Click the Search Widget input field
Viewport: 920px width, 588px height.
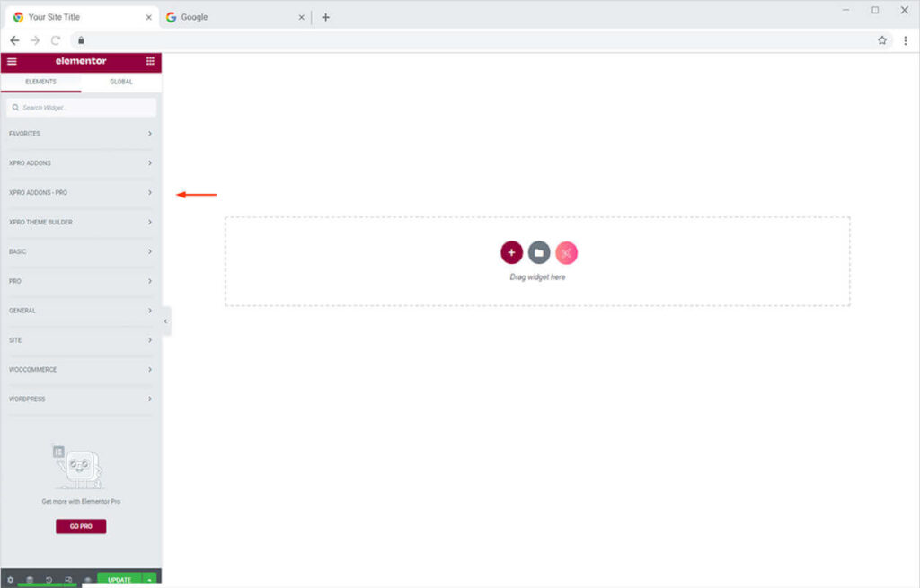click(81, 108)
